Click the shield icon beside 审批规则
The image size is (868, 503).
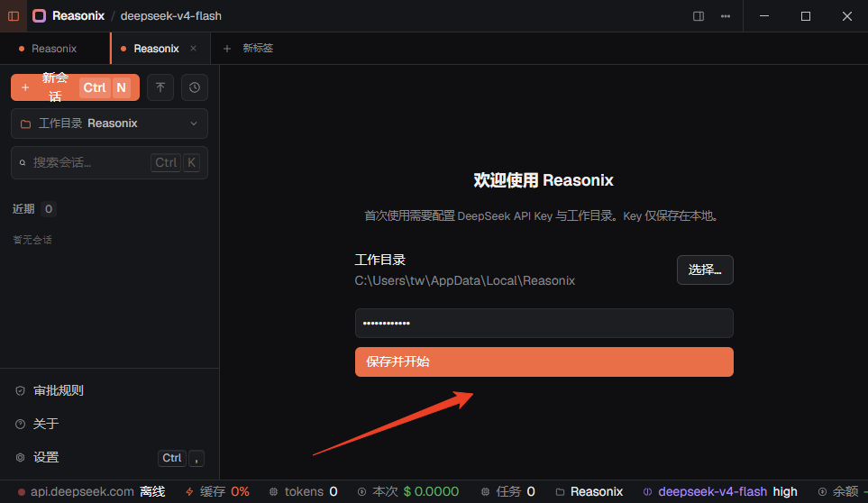[21, 390]
